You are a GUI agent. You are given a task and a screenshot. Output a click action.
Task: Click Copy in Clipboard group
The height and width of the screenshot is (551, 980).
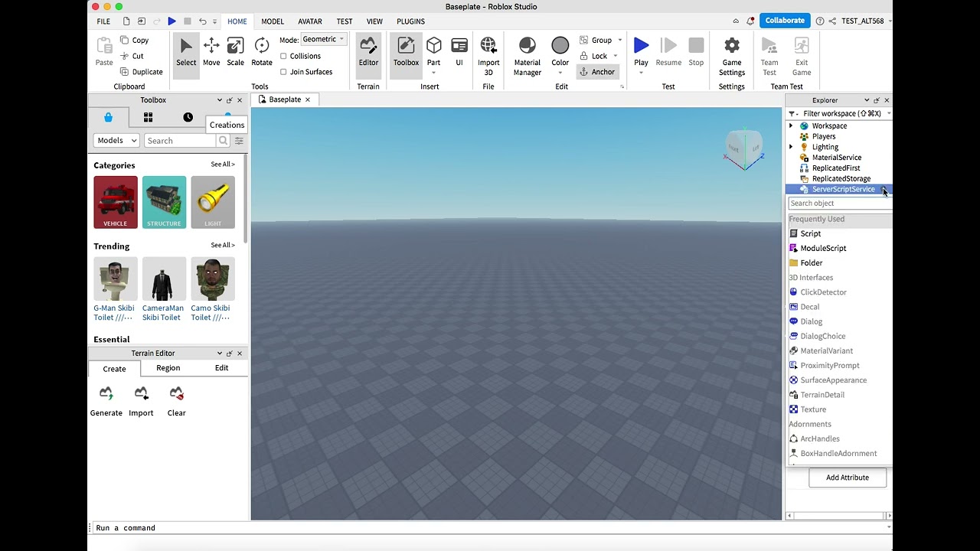(134, 40)
